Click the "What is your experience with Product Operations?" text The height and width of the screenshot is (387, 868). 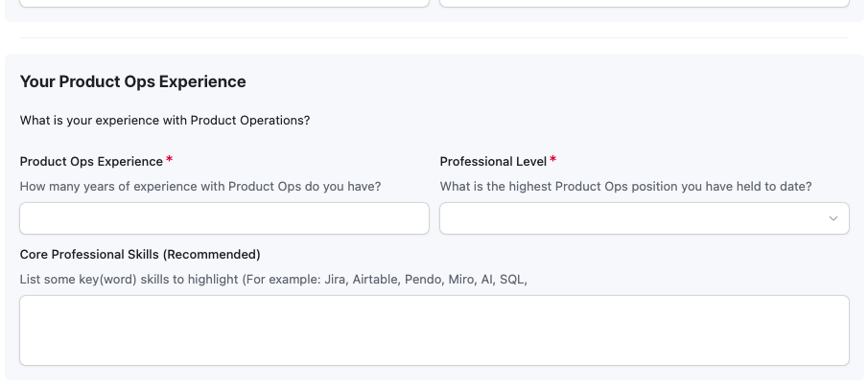click(x=164, y=121)
